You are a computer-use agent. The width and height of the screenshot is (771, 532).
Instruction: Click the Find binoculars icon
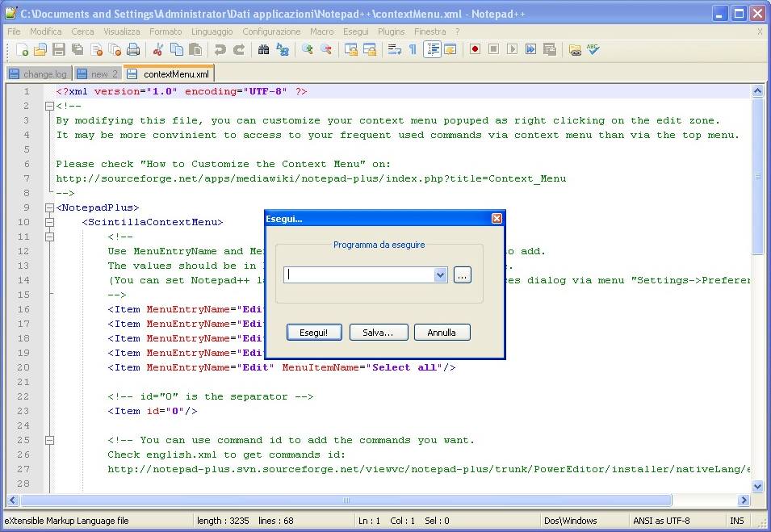[x=263, y=50]
